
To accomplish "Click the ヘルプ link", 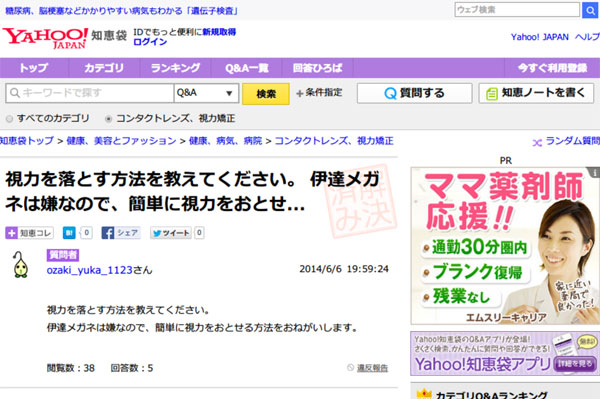I will click(587, 37).
